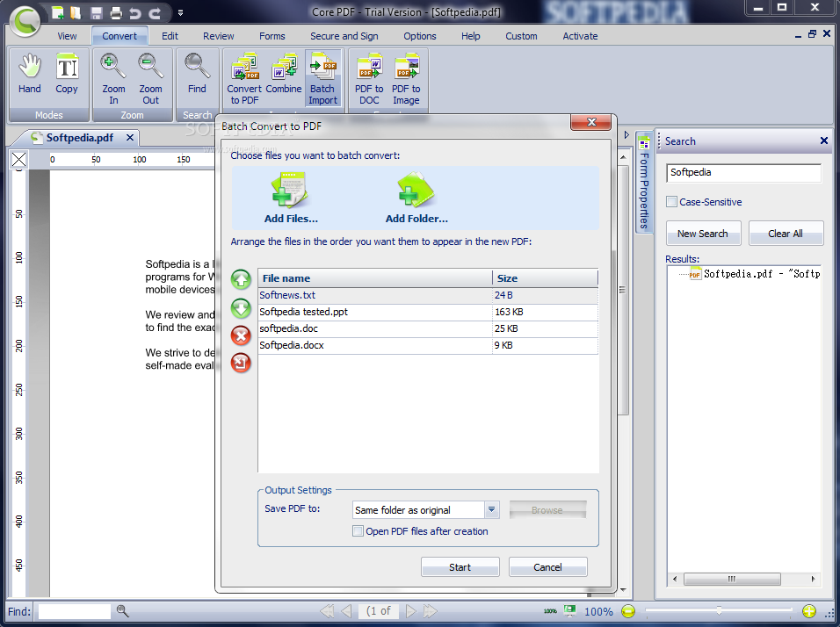840x627 pixels.
Task: Click the status bar zoom-in yellow plus
Action: tap(809, 611)
